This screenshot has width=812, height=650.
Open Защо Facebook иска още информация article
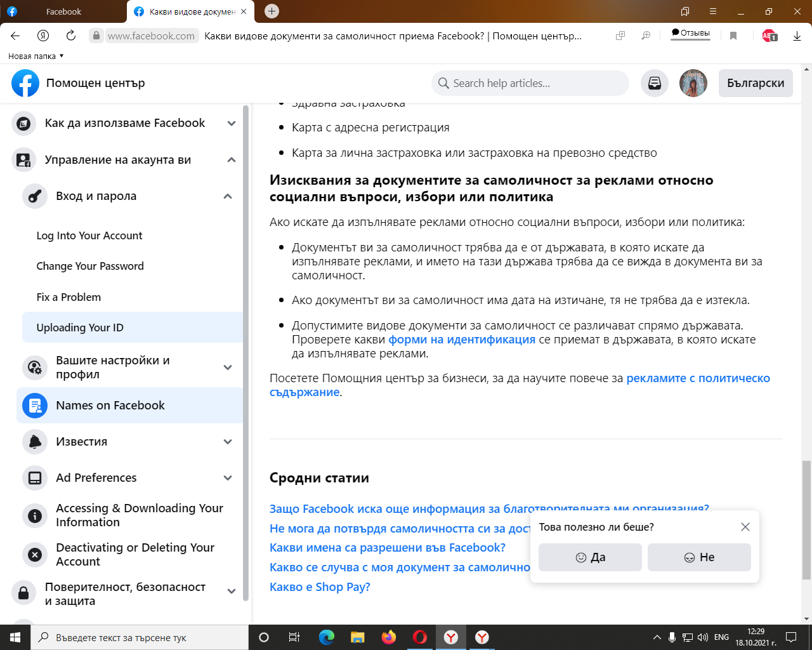[x=489, y=508]
